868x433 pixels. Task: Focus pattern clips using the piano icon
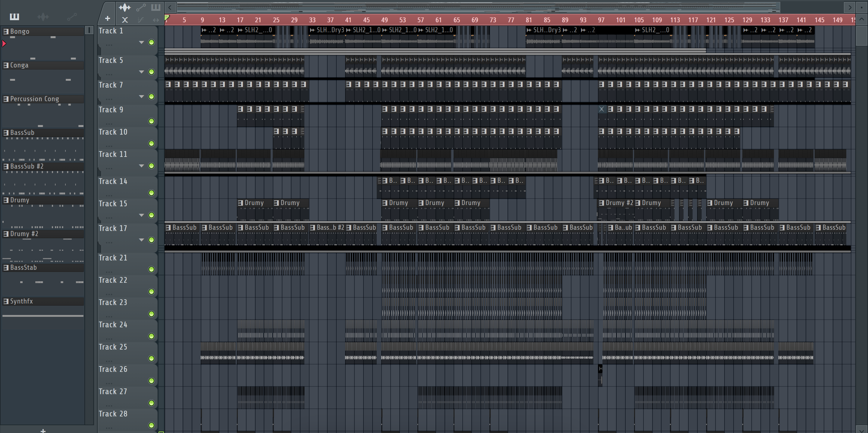tap(156, 8)
